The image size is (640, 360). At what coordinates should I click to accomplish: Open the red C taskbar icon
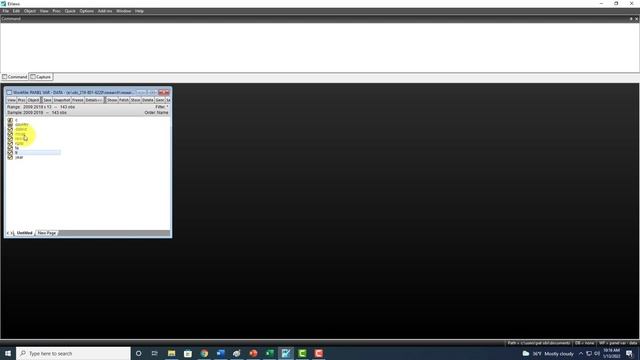319,353
